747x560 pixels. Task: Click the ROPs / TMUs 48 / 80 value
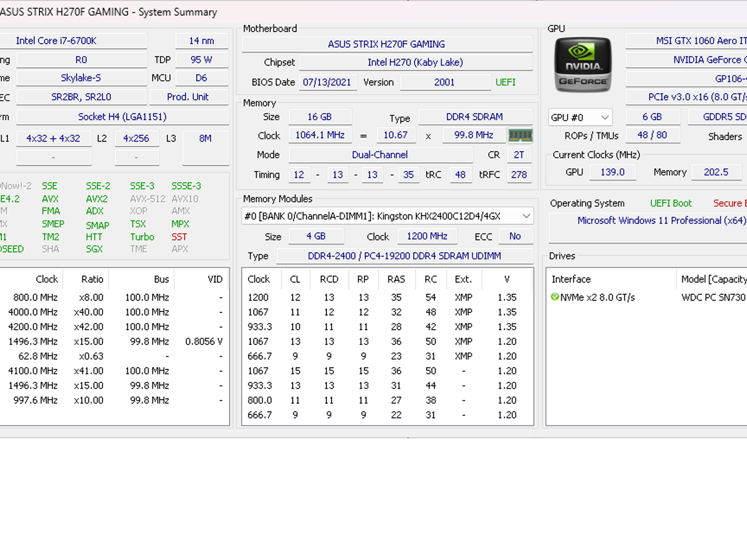click(x=653, y=135)
